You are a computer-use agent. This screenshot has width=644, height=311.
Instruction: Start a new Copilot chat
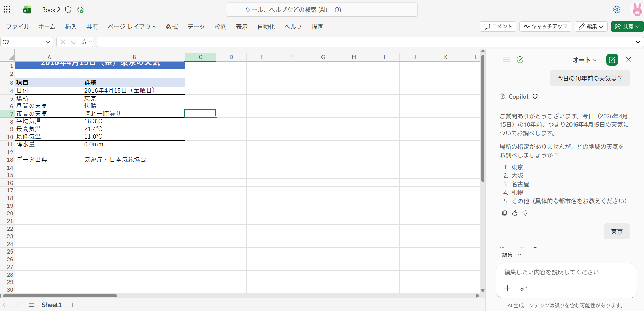612,60
